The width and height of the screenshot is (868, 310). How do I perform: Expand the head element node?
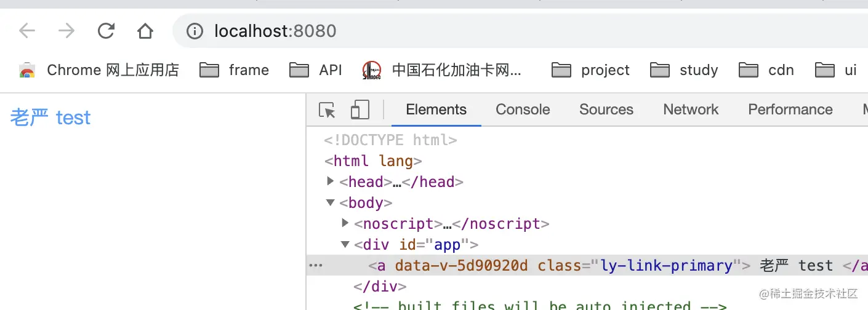pos(331,181)
